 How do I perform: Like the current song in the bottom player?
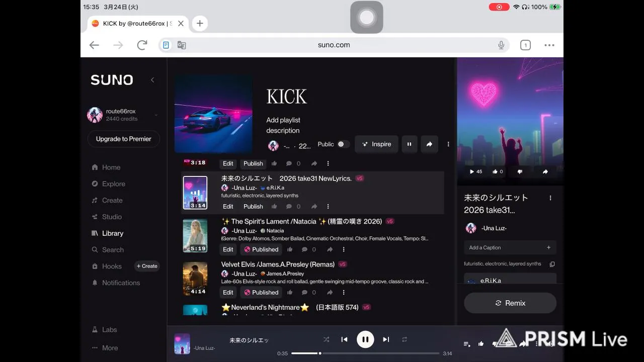click(x=481, y=344)
